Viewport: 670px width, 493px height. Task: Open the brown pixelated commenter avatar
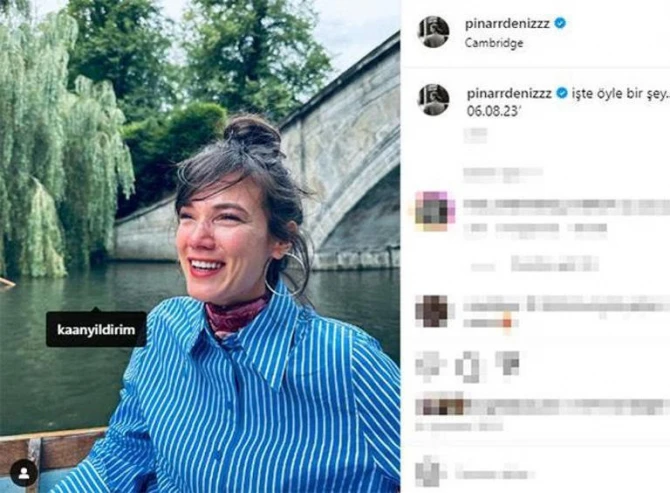point(433,311)
